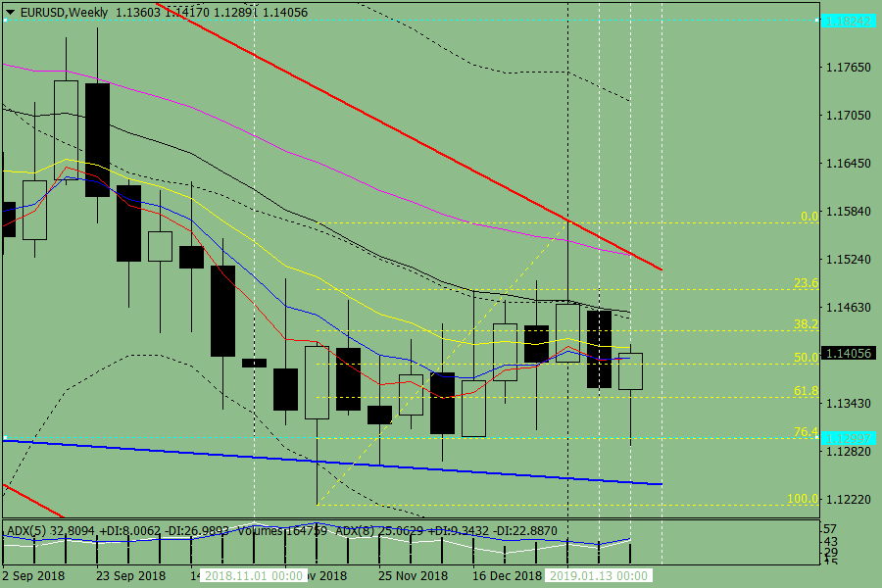Screen dimensions: 882x588
Task: Select the Fibonacci 50.0 level label
Action: tap(807, 358)
